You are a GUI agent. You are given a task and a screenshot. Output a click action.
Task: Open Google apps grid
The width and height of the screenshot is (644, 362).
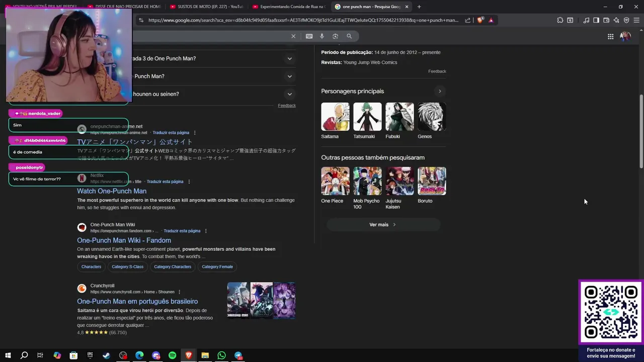[610, 36]
